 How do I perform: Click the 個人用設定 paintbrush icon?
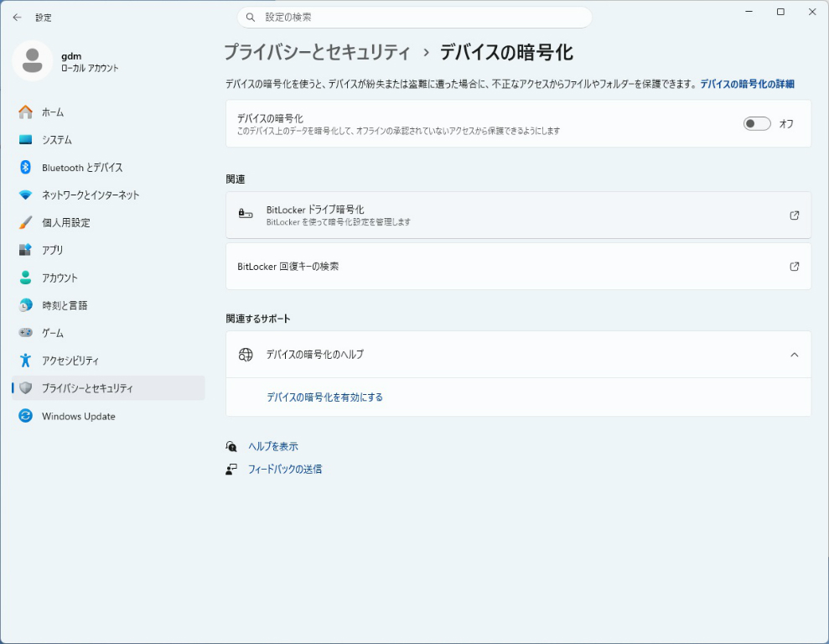coord(25,222)
